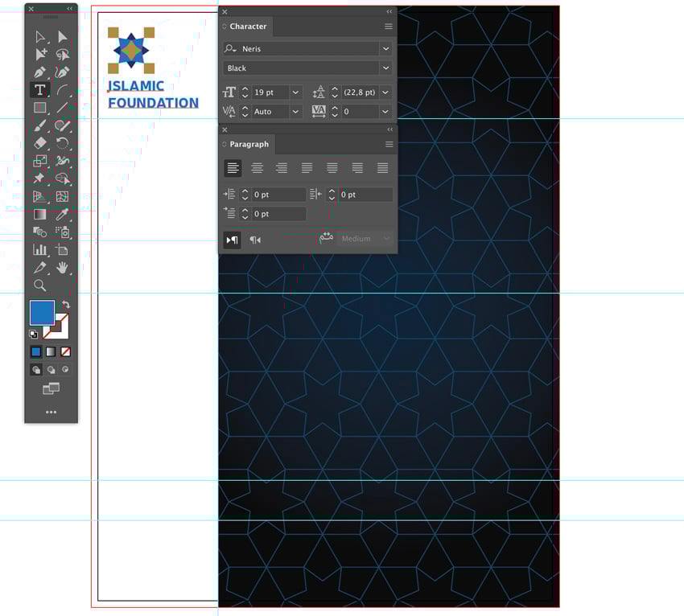Select the Paintbrush tool

pyautogui.click(x=39, y=125)
